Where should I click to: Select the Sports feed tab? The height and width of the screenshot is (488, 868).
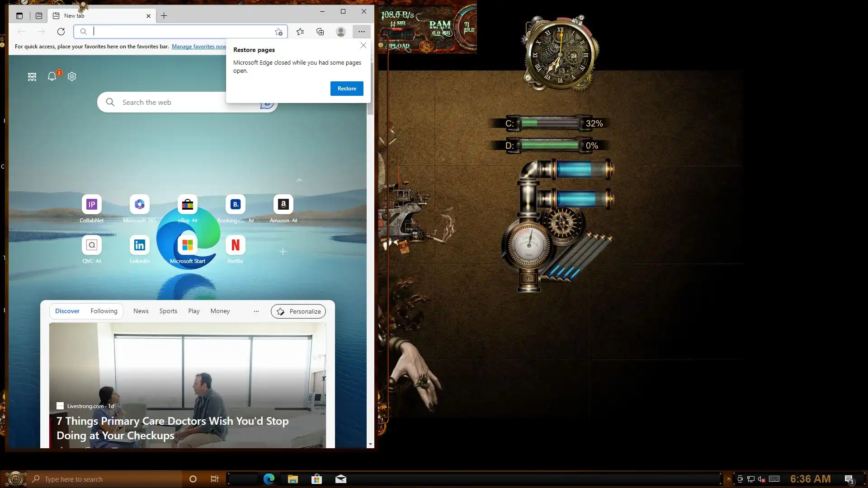coord(168,311)
